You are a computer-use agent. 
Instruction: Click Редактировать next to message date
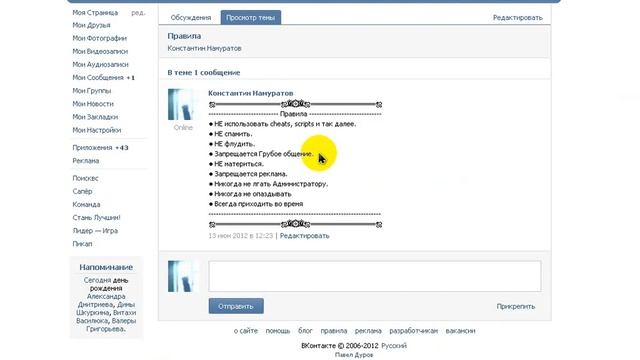(x=304, y=236)
